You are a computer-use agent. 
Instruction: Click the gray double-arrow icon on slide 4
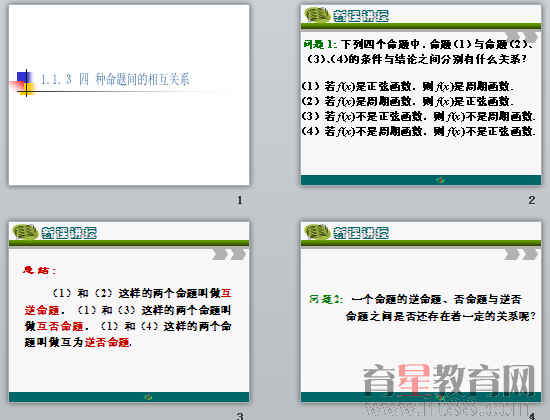coord(521,254)
